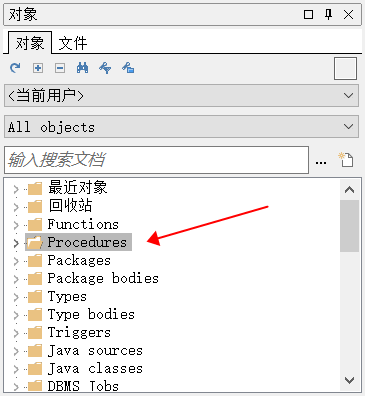
Task: Expand the Triggers folder chevron
Action: pos(16,333)
